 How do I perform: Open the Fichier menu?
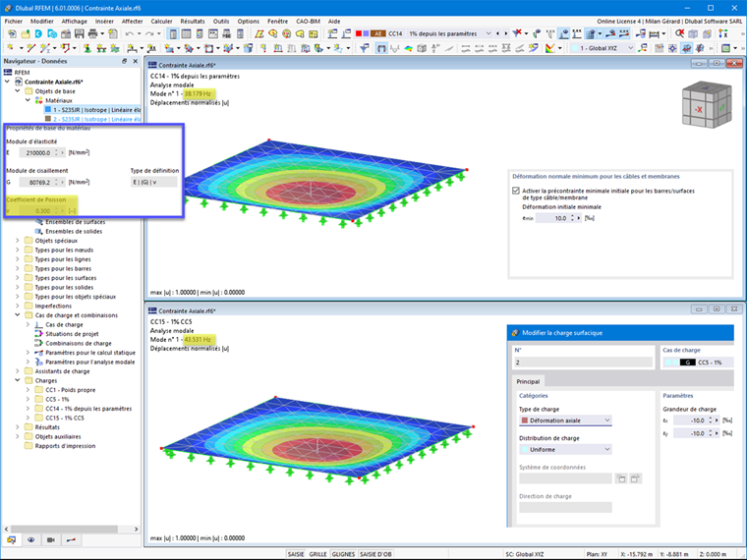pos(14,22)
